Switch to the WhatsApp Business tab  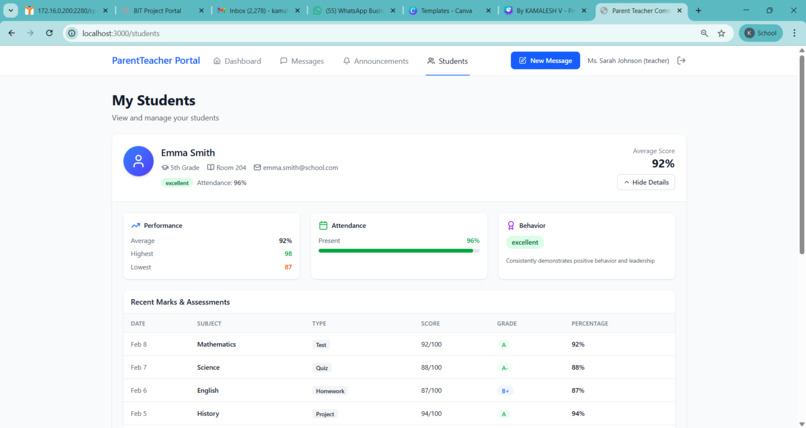(x=354, y=10)
